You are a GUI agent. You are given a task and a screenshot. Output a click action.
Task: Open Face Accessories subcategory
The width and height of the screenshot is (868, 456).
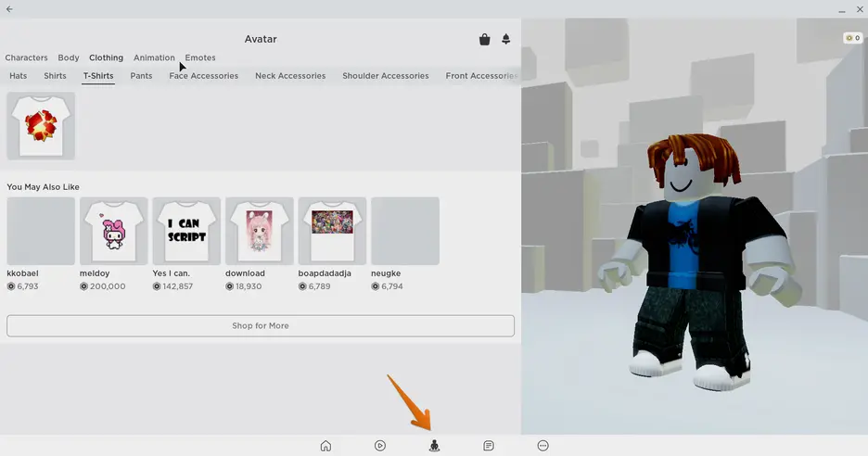click(204, 76)
